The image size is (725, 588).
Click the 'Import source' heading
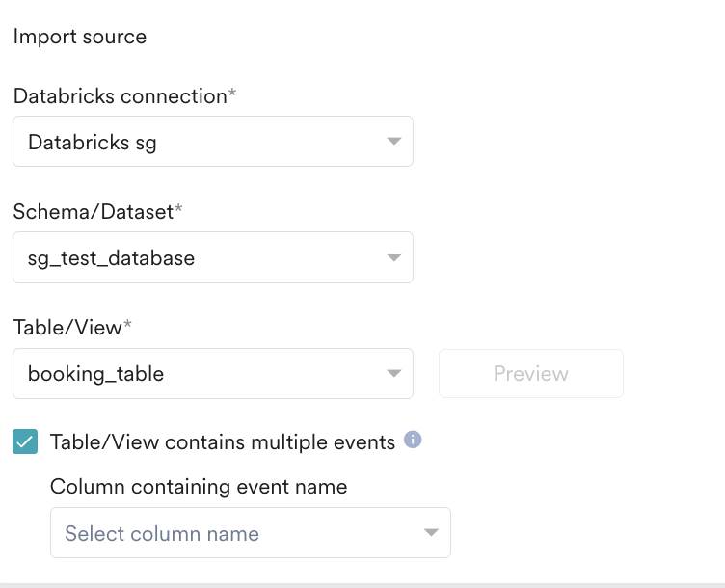80,38
